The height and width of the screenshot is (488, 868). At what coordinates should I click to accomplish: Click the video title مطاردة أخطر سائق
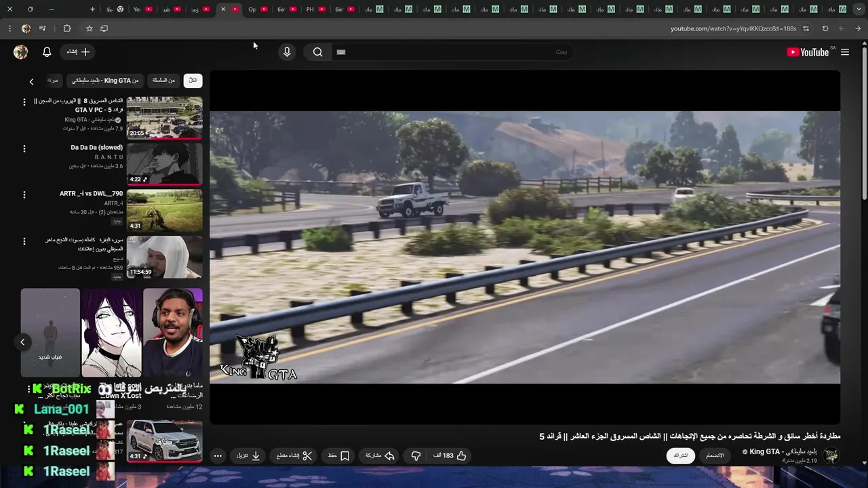click(x=690, y=436)
